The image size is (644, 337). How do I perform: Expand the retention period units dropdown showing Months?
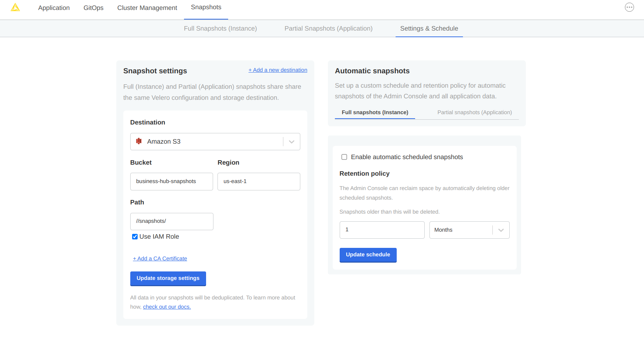(x=501, y=230)
